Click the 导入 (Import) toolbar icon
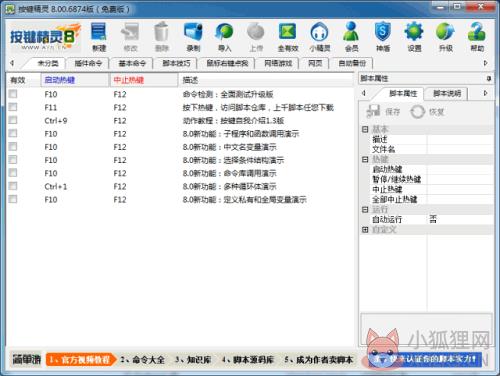 point(224,37)
